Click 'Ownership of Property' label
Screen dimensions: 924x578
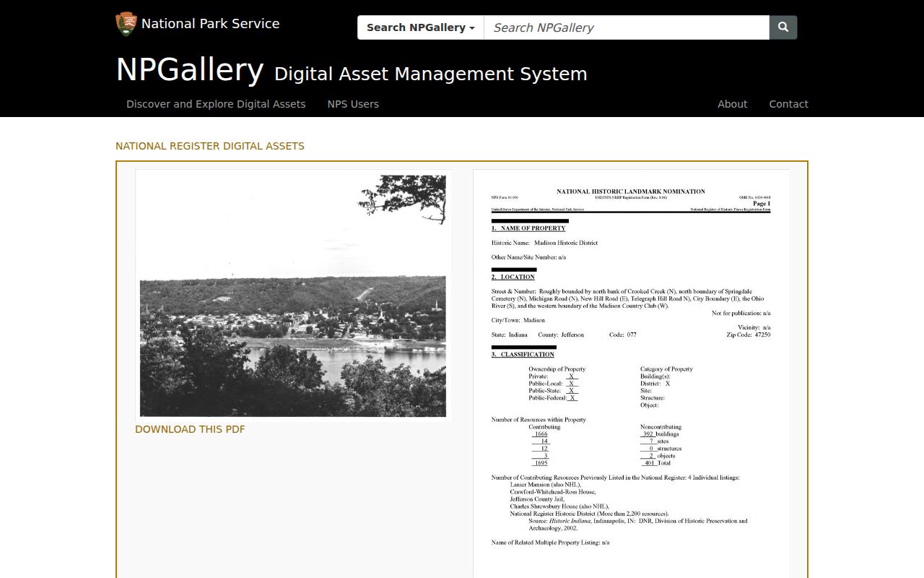557,368
